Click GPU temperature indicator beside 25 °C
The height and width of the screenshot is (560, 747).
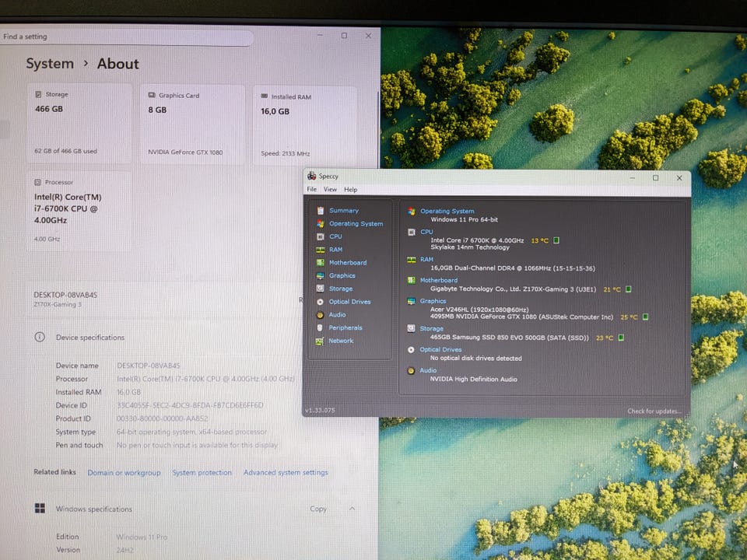646,317
